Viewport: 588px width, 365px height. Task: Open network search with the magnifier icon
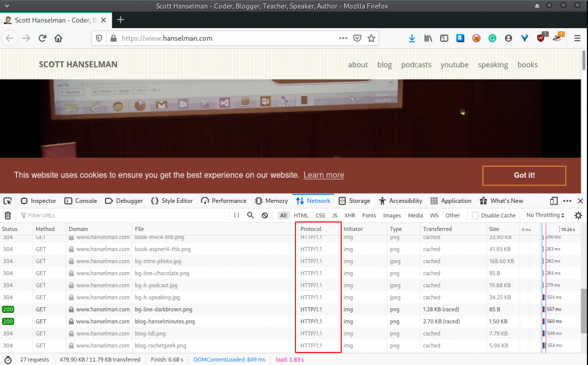(x=251, y=215)
